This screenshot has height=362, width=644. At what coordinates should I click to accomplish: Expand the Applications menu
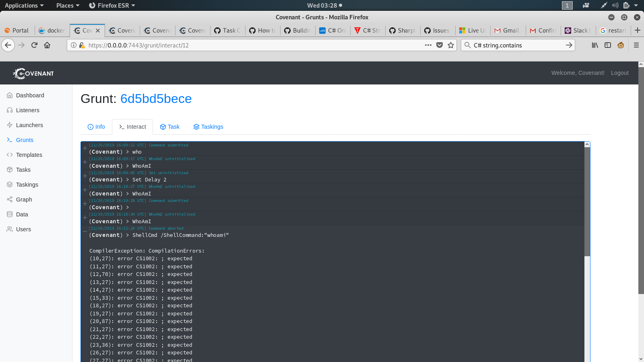pyautogui.click(x=23, y=5)
